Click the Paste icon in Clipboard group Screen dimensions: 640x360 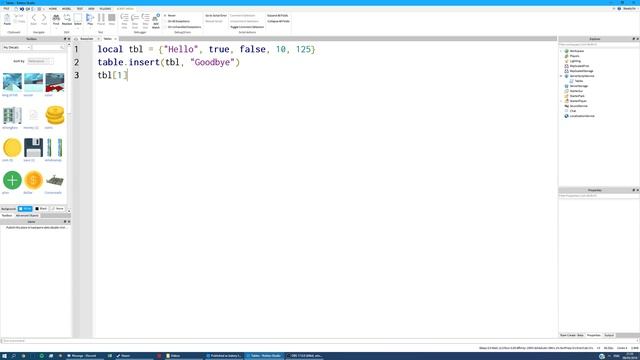[x=7, y=19]
